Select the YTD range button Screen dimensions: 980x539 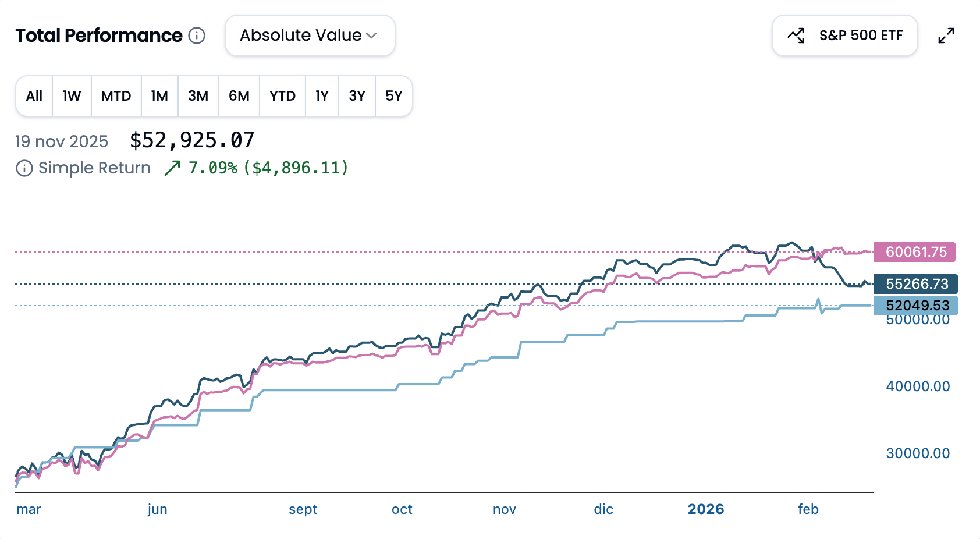[282, 96]
